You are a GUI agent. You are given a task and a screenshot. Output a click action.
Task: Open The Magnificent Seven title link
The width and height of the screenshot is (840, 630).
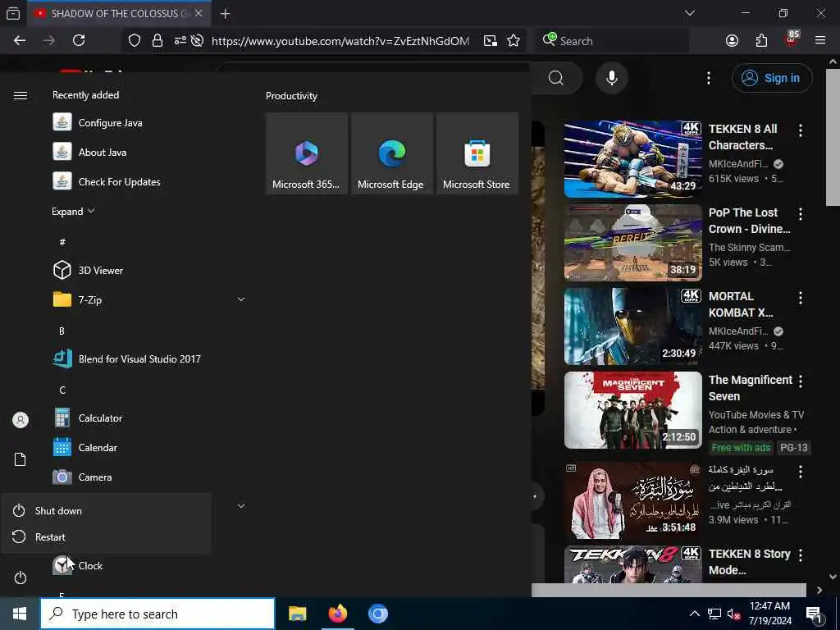(x=750, y=388)
